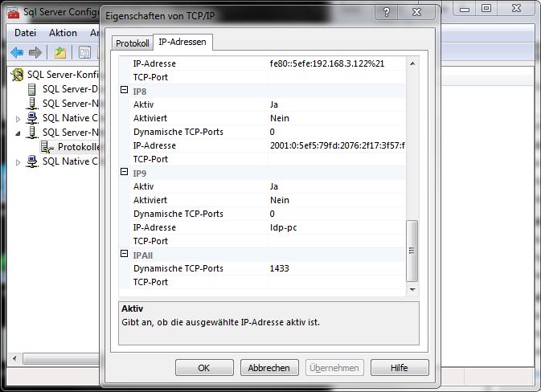
Task: Click the dialog help question mark button
Action: tap(389, 14)
